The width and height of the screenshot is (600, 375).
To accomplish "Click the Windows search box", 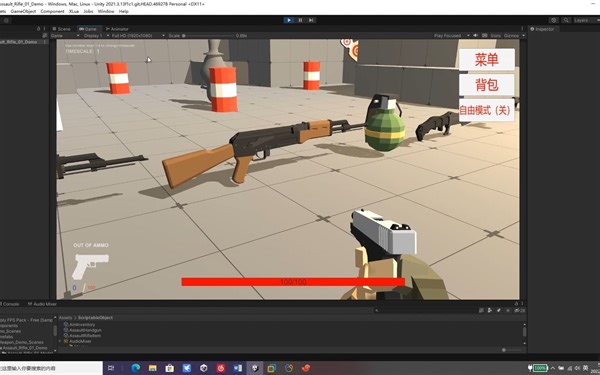I will click(x=51, y=368).
